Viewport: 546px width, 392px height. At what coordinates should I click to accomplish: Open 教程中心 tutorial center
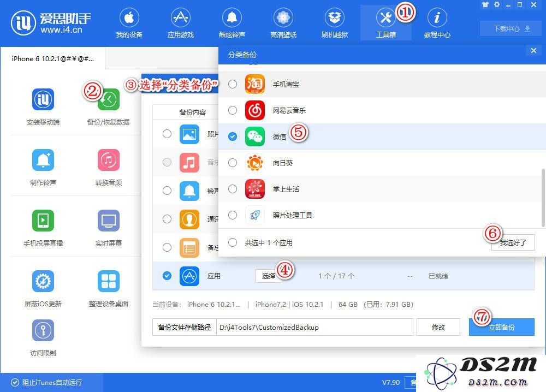pos(437,23)
